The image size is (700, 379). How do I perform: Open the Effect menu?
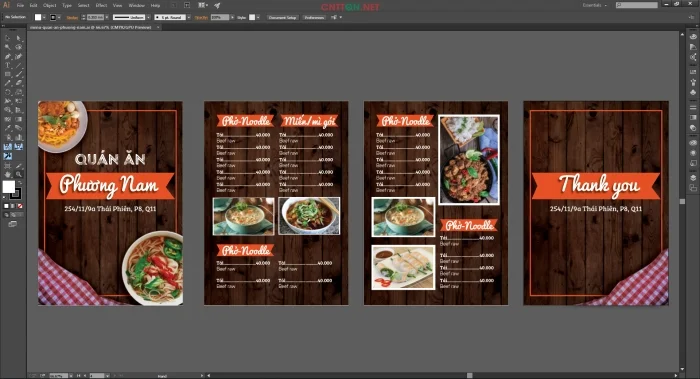point(101,5)
